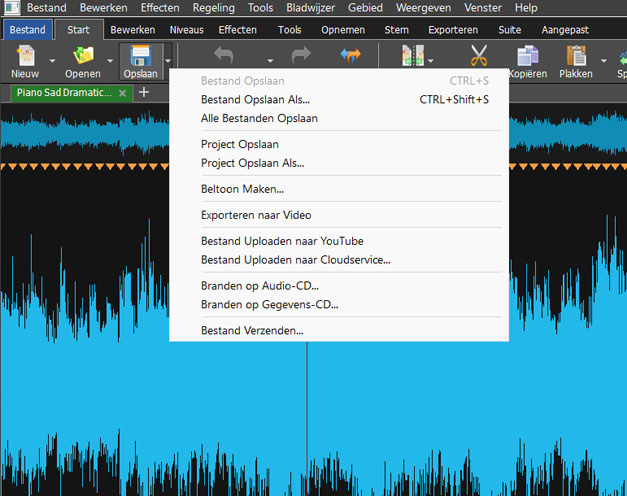Image resolution: width=627 pixels, height=496 pixels.
Task: Collapse the Opslaan dropdown arrow
Action: (168, 61)
